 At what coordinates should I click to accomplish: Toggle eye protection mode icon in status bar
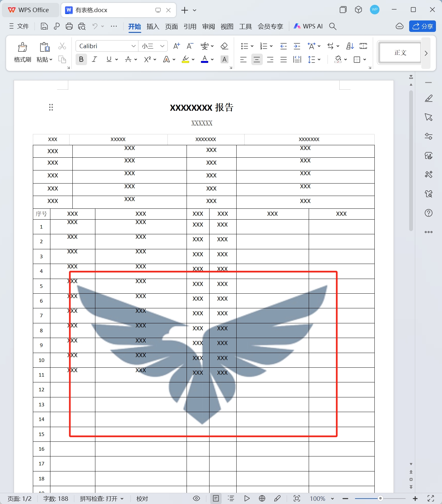click(196, 498)
